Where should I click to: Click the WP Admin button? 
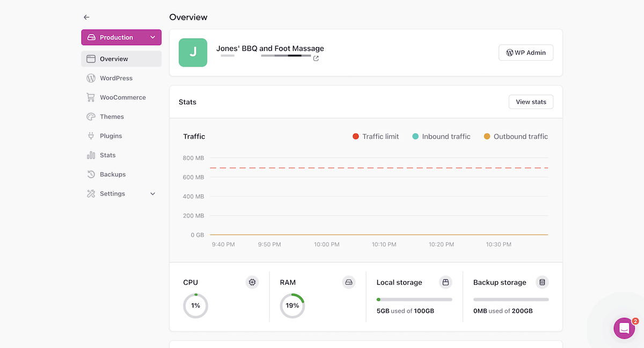(526, 53)
